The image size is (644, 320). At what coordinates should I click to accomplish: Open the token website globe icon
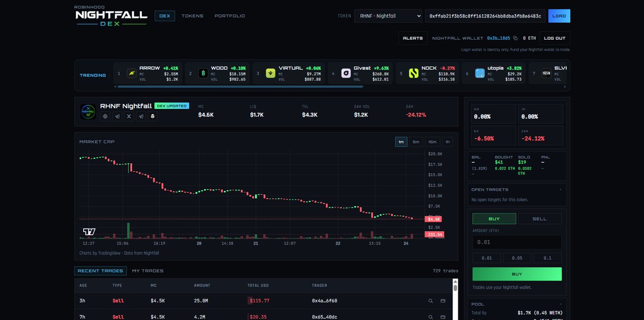coord(106,116)
